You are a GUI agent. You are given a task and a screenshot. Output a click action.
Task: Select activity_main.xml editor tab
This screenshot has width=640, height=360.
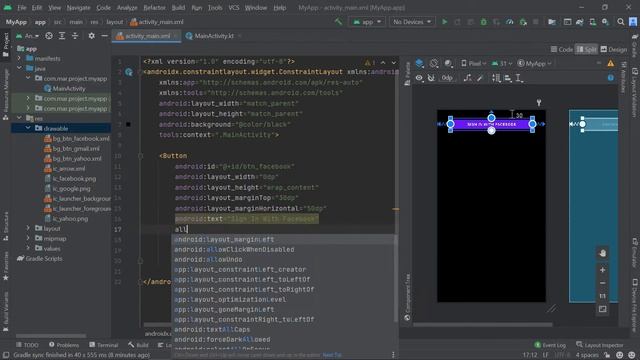[x=147, y=36]
